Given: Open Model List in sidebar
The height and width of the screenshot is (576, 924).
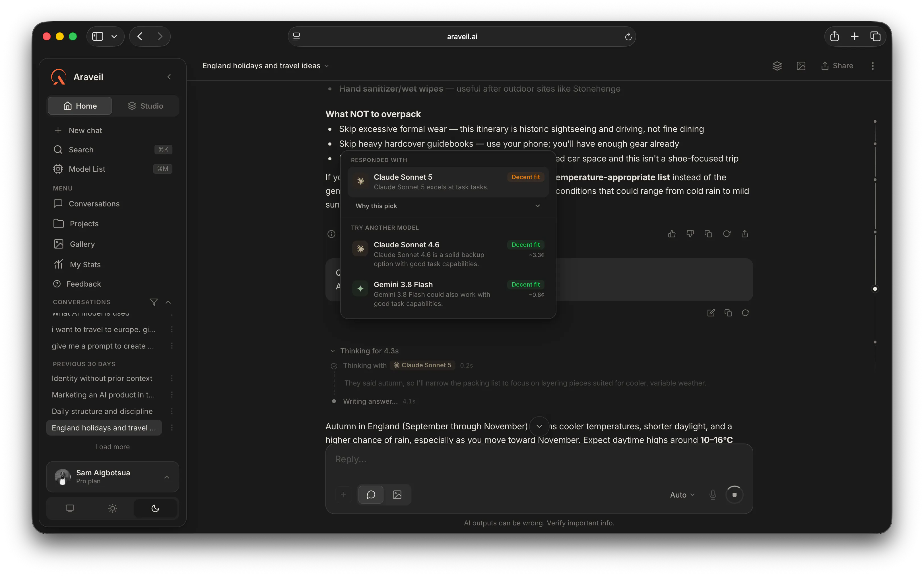Looking at the screenshot, I should click(x=112, y=169).
